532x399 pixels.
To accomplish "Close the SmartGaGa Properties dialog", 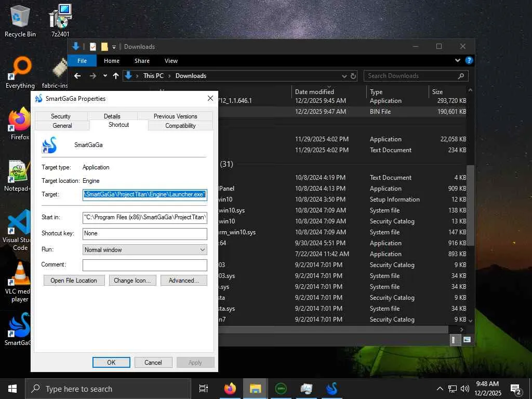I will coord(210,98).
